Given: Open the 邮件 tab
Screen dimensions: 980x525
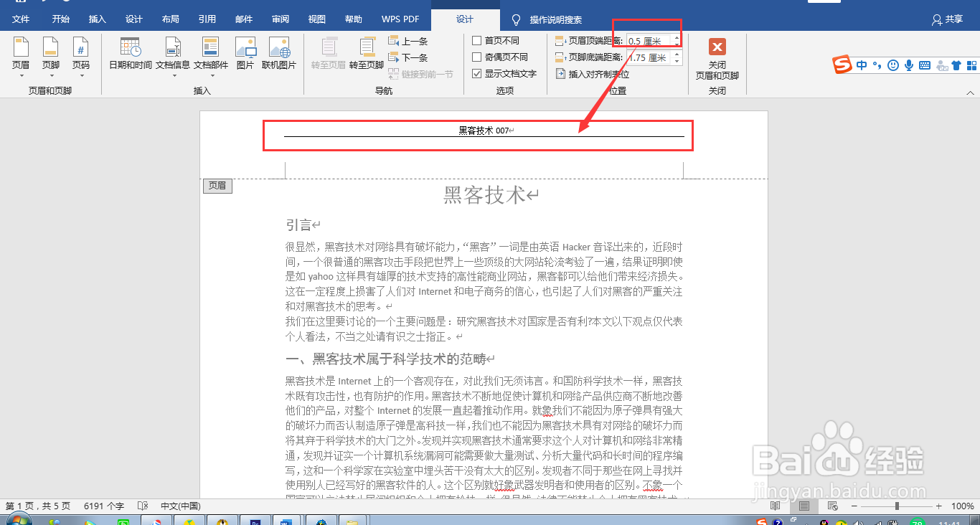Looking at the screenshot, I should [244, 19].
